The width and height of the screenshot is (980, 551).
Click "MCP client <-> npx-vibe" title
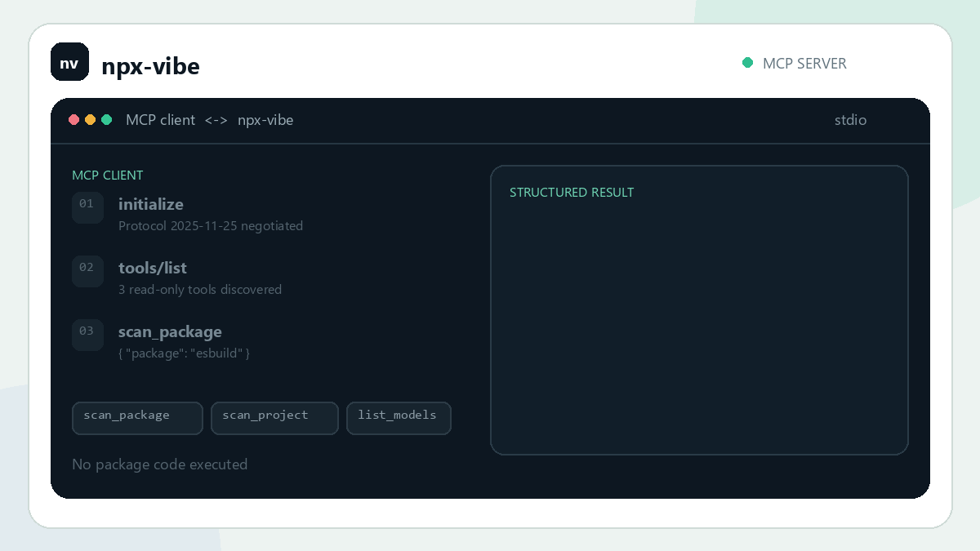coord(210,120)
